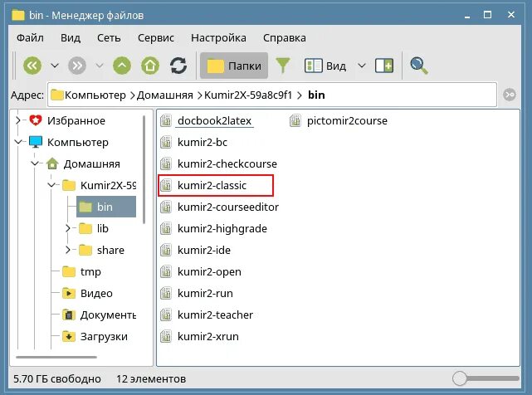Select the kumir2-teacher file icon
The height and width of the screenshot is (395, 532).
(x=166, y=315)
